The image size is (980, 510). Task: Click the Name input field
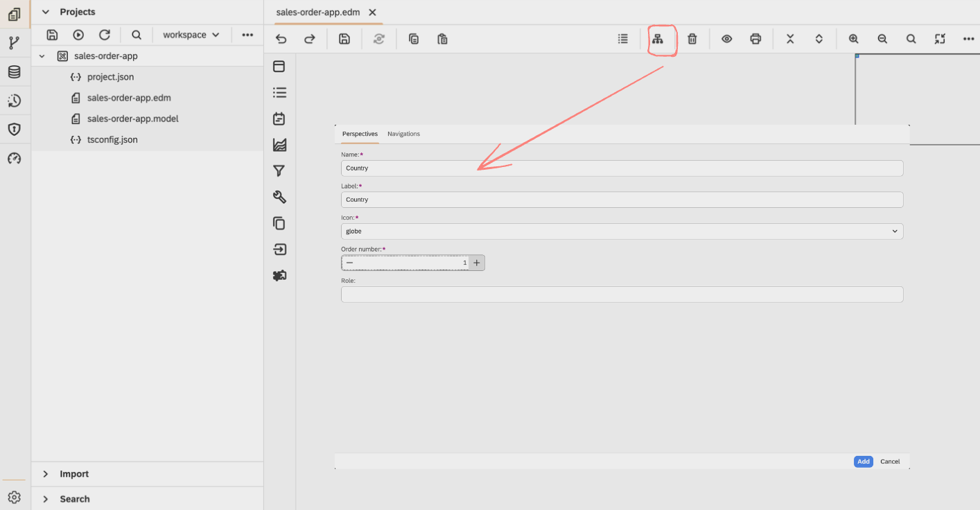coord(622,168)
